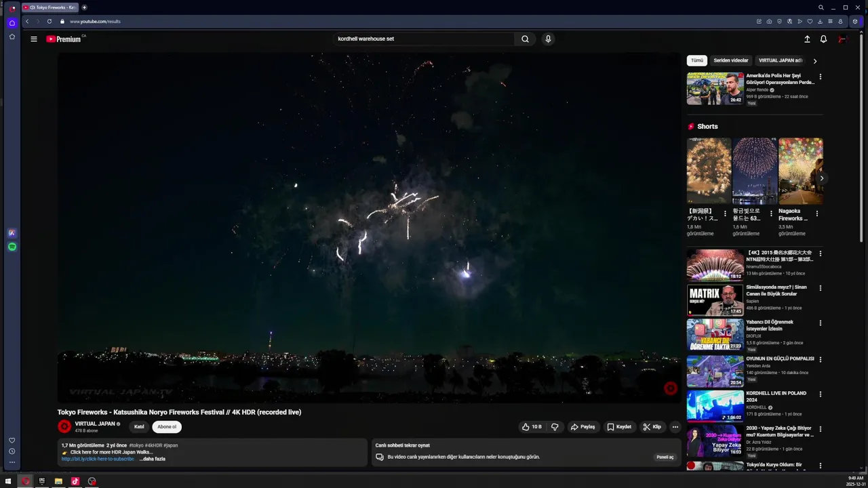The width and height of the screenshot is (868, 488).
Task: Show next Shorts with right arrow
Action: pos(822,178)
